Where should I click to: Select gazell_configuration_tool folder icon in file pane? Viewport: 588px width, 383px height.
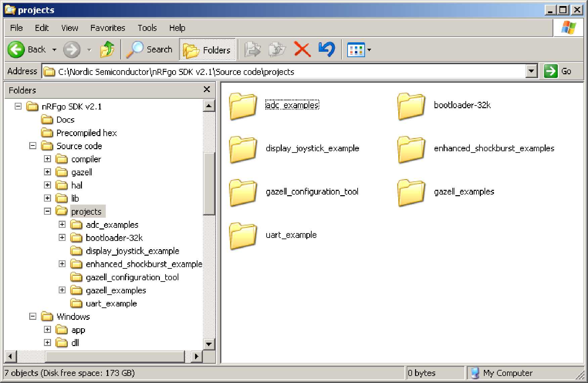[243, 193]
